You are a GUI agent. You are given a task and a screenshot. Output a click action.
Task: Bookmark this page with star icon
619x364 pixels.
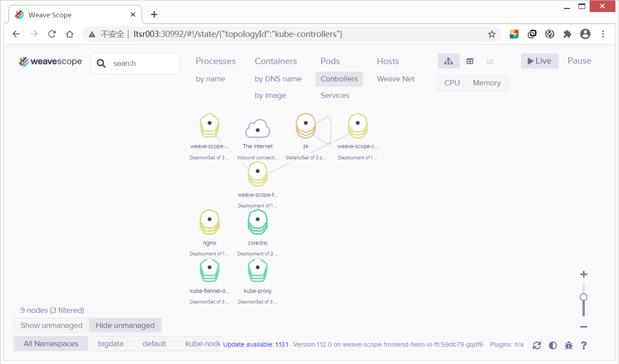click(492, 34)
